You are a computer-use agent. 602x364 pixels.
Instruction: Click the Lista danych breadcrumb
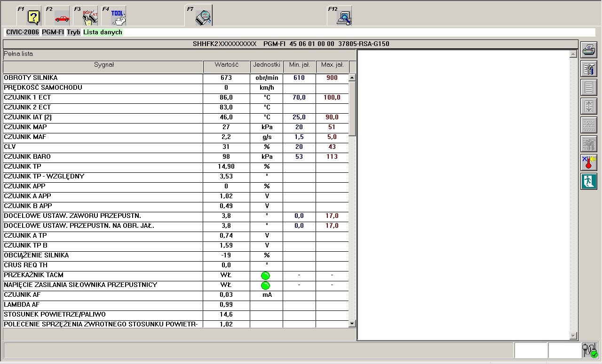tap(103, 32)
